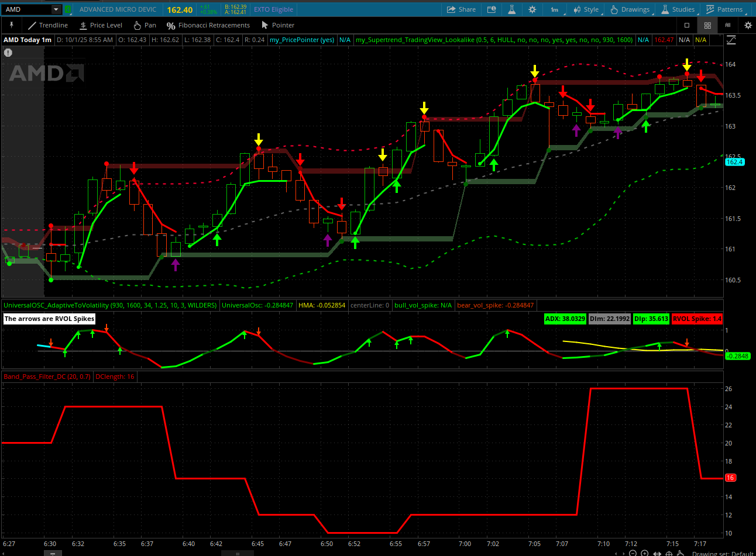
Task: Click the green color link swatch next to symbol
Action: pyautogui.click(x=68, y=9)
